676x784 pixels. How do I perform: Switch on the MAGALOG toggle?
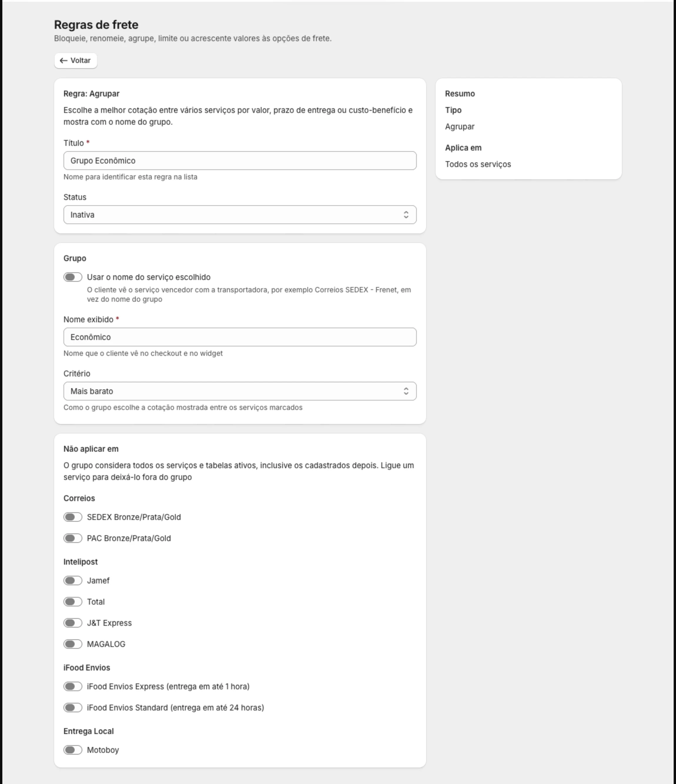(73, 644)
